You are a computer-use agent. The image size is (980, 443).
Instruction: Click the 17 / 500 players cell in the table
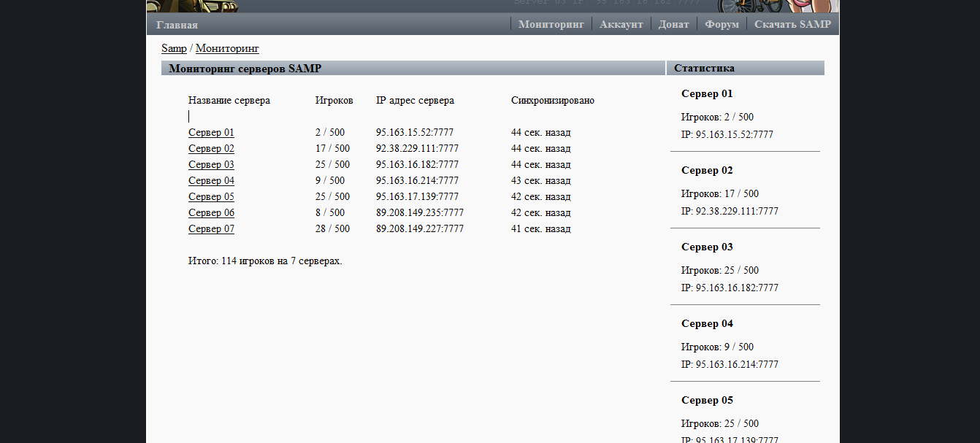click(x=332, y=149)
